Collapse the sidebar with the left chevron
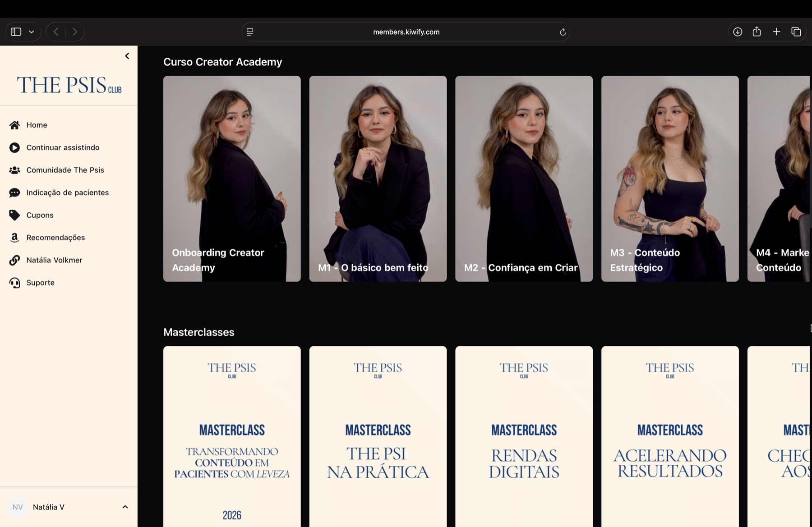 pos(127,56)
